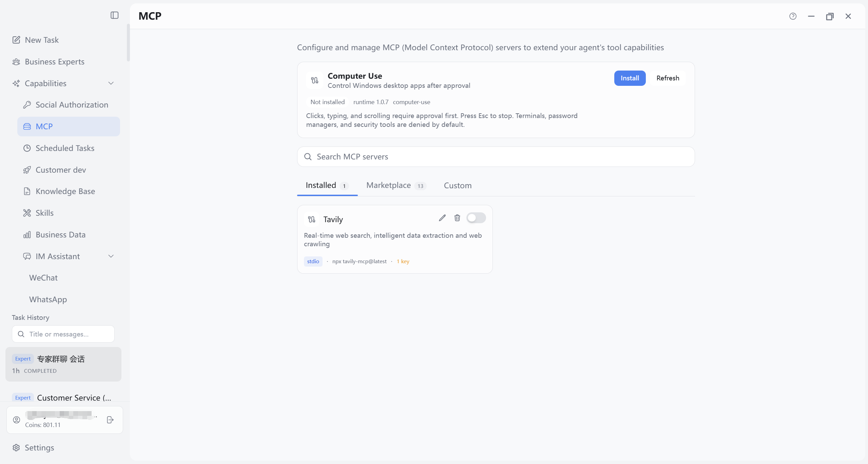868x464 pixels.
Task: Click the Skills tools icon
Action: pos(27,213)
